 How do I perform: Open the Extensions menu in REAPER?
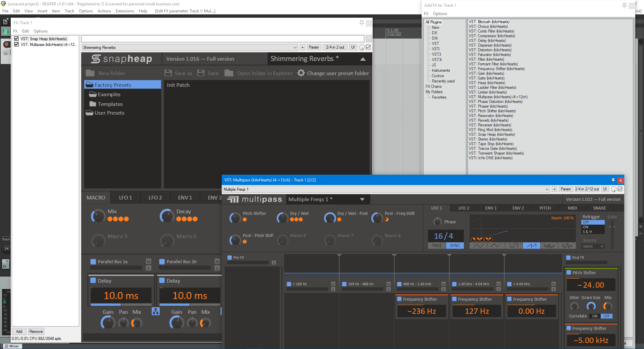click(x=125, y=11)
